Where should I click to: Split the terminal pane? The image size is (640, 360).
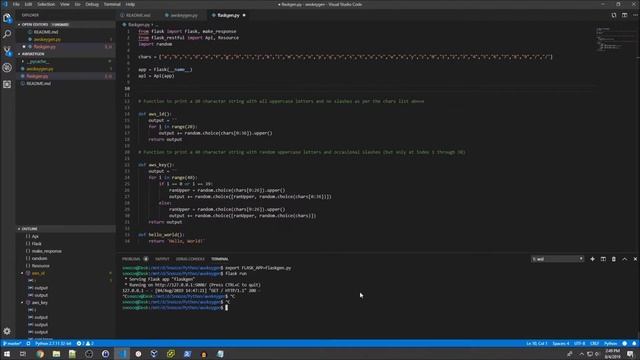[x=603, y=259]
